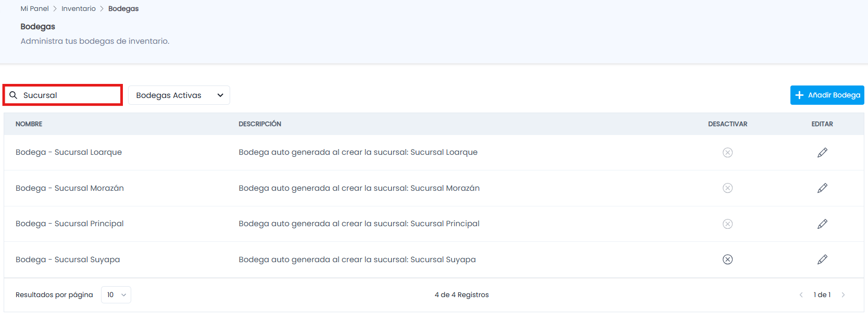Go to previous page arrow

(x=801, y=295)
